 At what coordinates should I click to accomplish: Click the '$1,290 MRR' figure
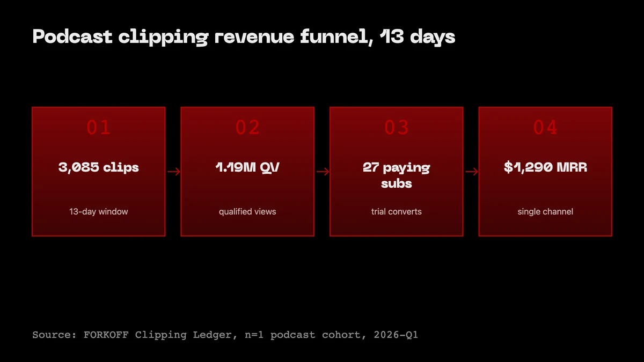coord(545,167)
